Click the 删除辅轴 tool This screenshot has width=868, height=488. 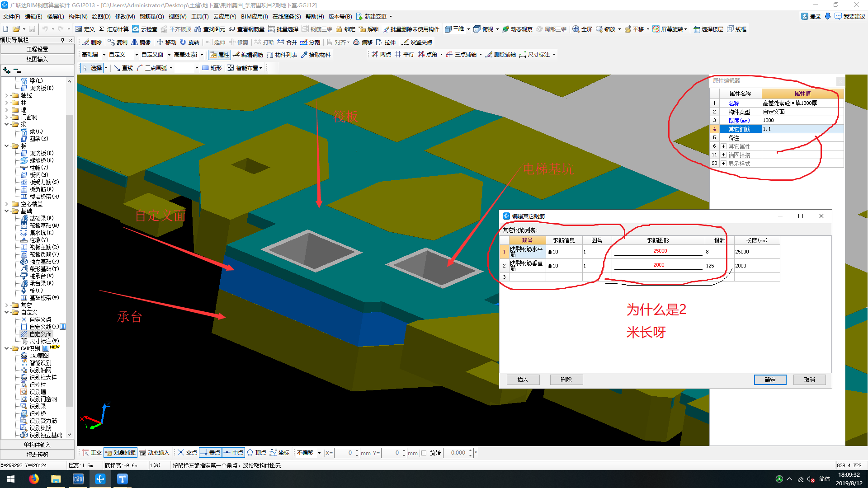click(x=501, y=54)
